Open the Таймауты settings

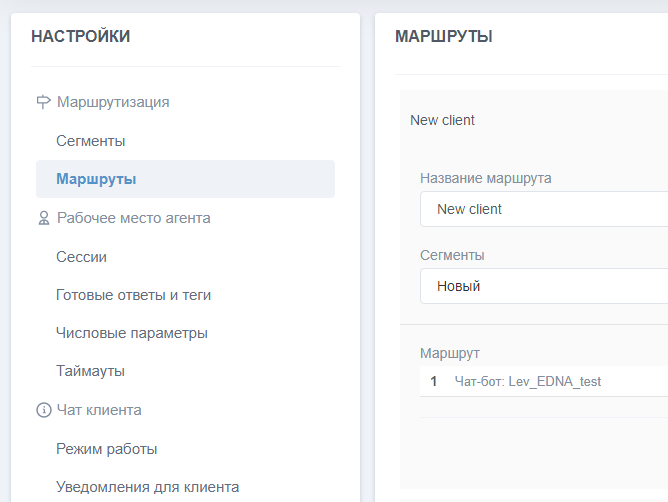coord(90,371)
